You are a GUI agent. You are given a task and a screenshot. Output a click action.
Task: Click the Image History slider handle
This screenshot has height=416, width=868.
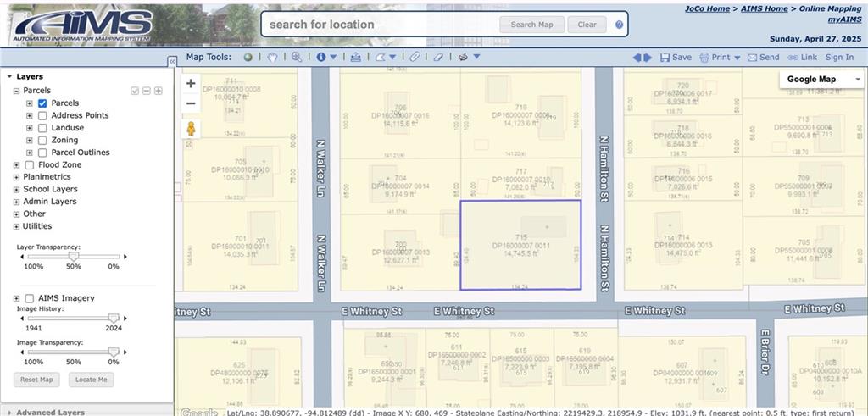coord(114,318)
